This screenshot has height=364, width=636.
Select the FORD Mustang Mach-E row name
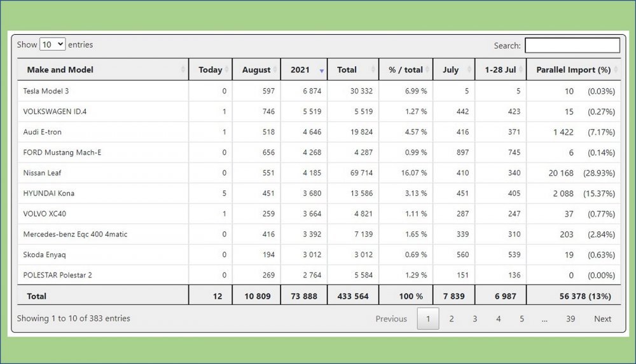point(62,152)
